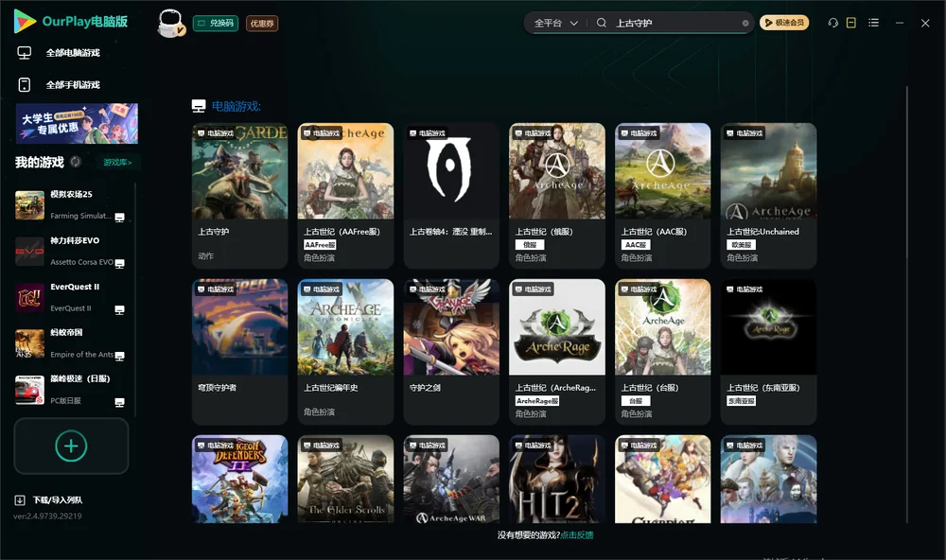Select 蚂蚁帝国 in my games list
This screenshot has width=946, height=560.
[x=70, y=343]
